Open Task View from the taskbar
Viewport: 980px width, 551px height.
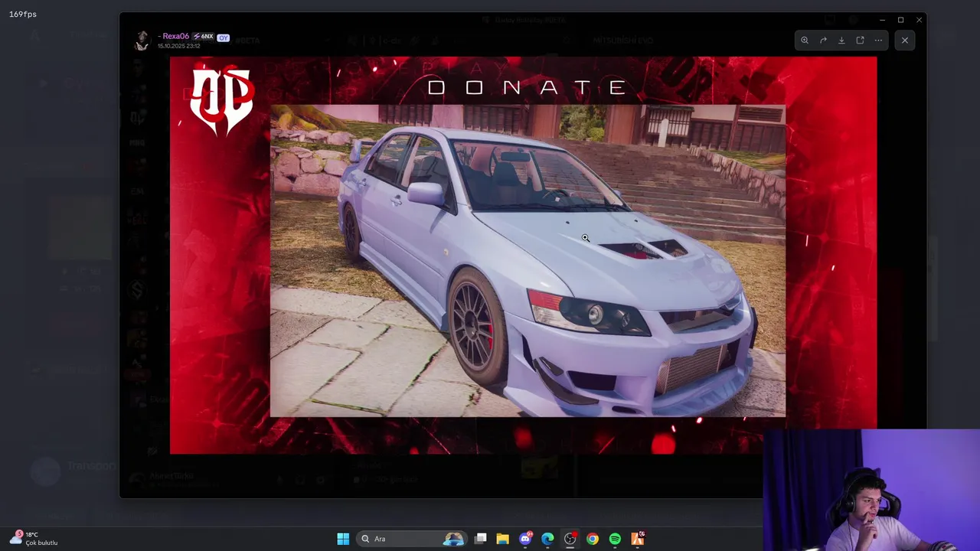click(480, 539)
